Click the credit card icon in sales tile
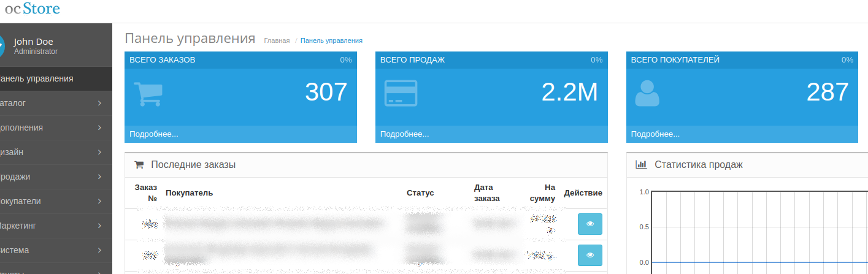The width and height of the screenshot is (868, 274). pyautogui.click(x=401, y=93)
